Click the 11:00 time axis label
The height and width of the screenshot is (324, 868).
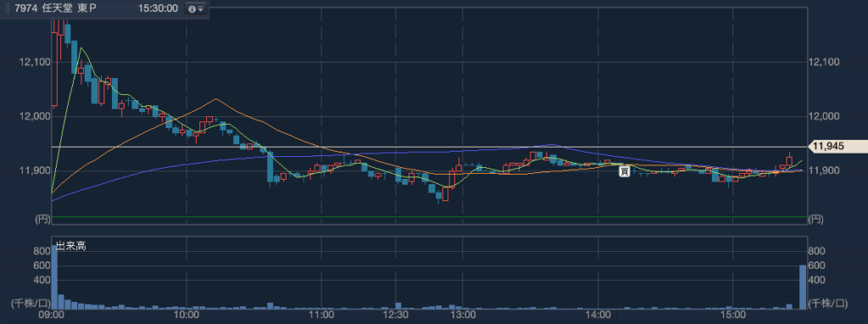tap(321, 316)
